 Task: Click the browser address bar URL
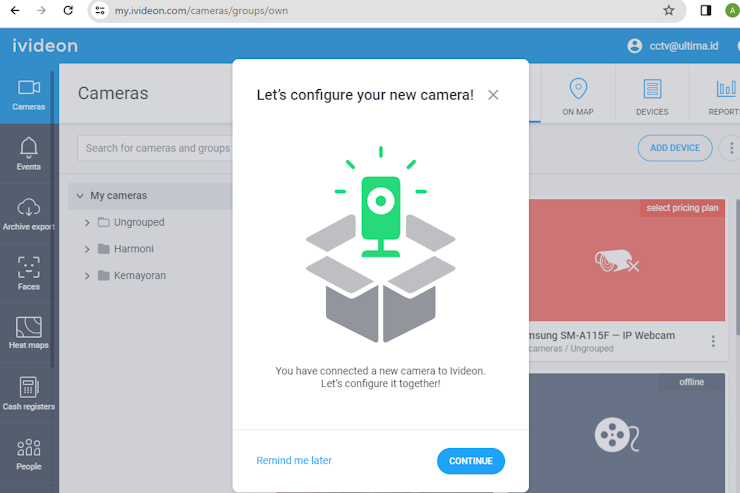pos(201,10)
